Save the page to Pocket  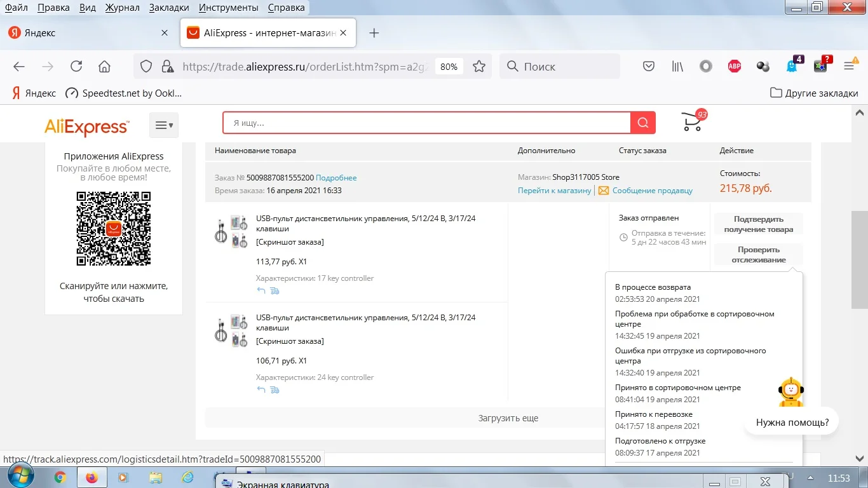click(x=649, y=66)
